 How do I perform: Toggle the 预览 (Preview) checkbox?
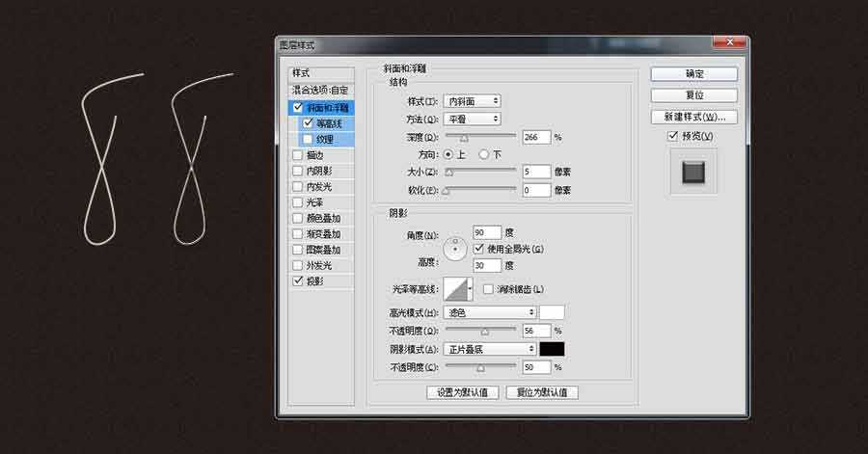673,137
